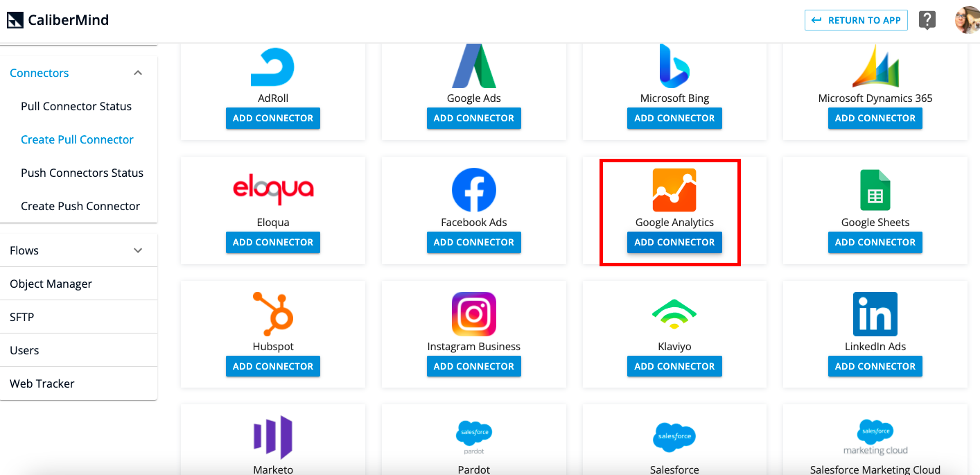Click the Pardot salesforce cloud logo
This screenshot has height=475, width=980.
coord(474,438)
